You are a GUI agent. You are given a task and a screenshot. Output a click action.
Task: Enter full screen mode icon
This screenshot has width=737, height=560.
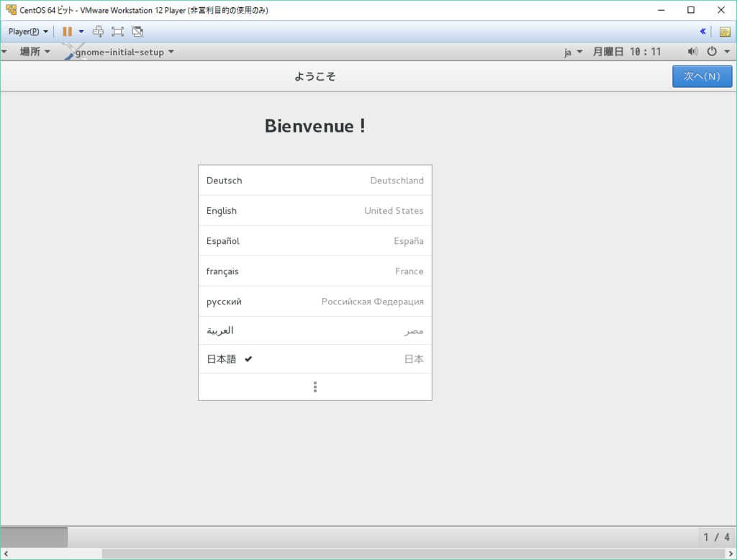click(117, 32)
